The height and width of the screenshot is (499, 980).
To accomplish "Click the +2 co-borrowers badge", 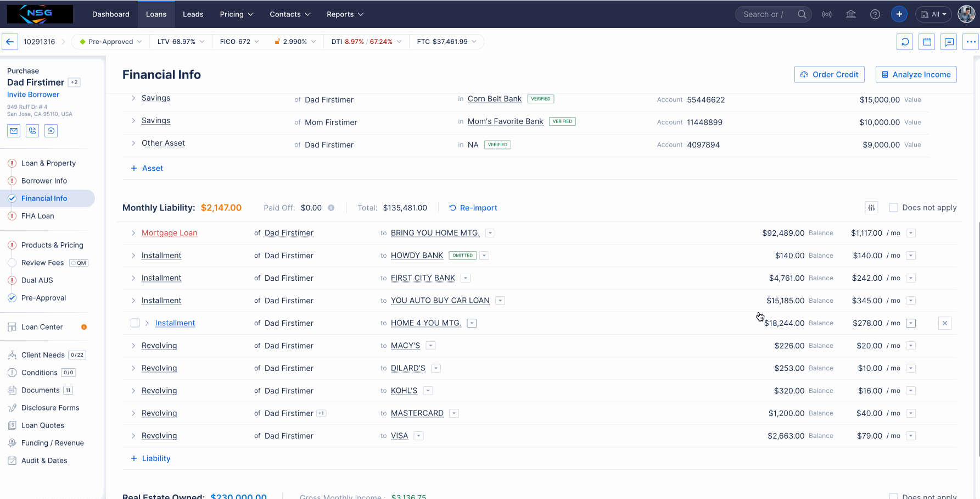I will click(74, 82).
